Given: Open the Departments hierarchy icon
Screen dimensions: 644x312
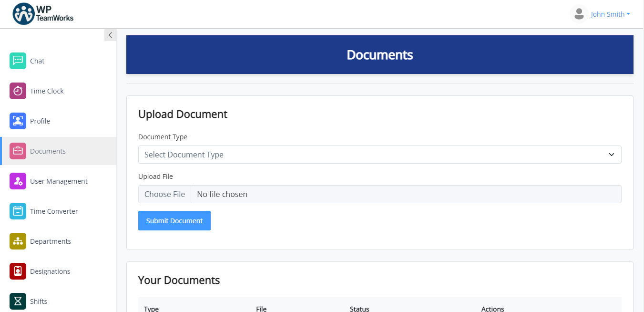Looking at the screenshot, I should 18,241.
